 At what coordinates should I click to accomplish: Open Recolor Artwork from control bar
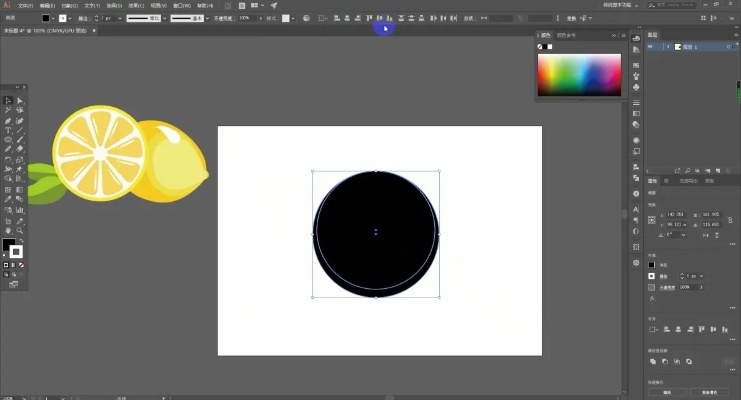coord(306,18)
